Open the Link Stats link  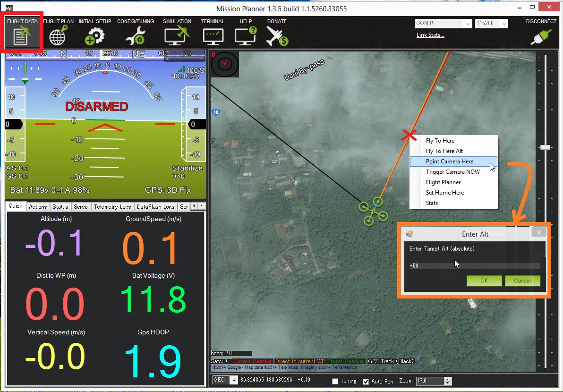(430, 35)
